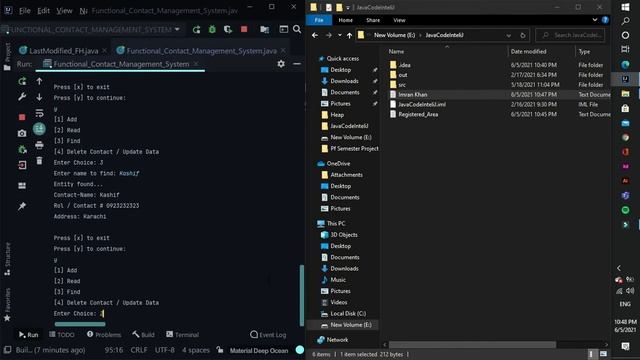Image resolution: width=640 pixels, height=360 pixels.
Task: Open Run panel settings gear
Action: point(281,64)
